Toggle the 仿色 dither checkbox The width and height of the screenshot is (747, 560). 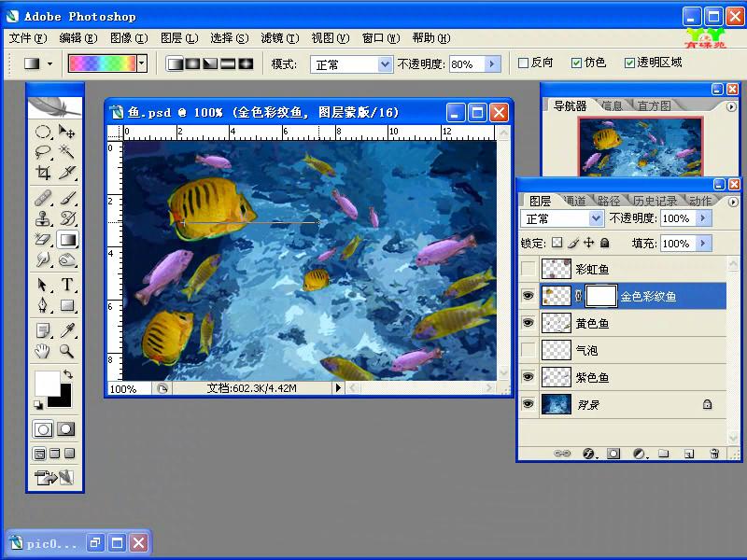click(576, 63)
